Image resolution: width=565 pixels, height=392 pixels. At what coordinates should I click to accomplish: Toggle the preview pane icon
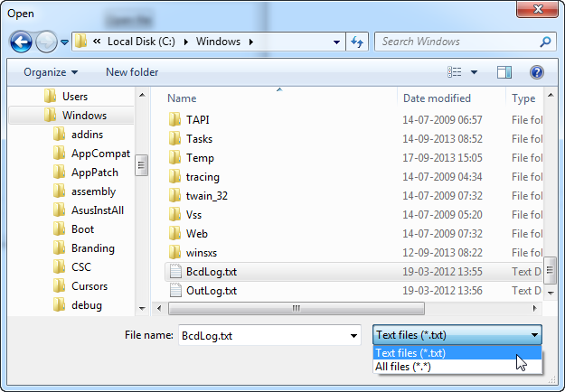pos(504,71)
